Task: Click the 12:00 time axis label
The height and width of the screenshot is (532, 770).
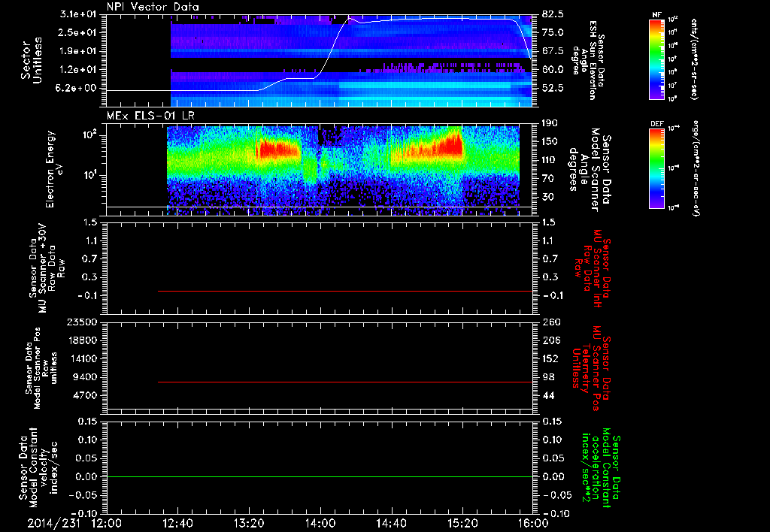Action: tap(107, 523)
